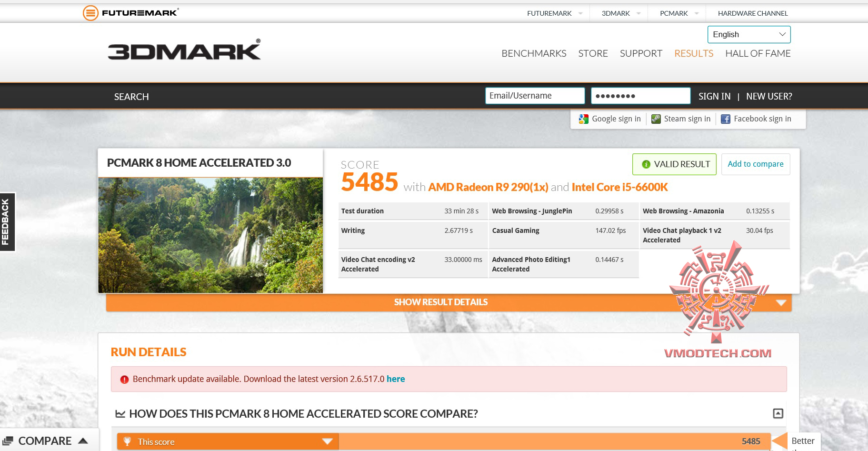Click the value 0.29958 s
The width and height of the screenshot is (868, 451).
609,211
